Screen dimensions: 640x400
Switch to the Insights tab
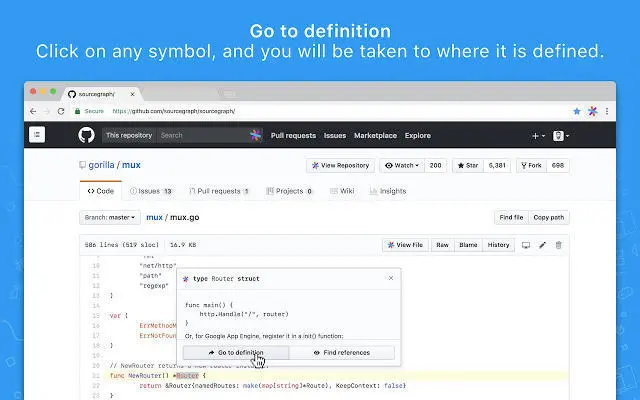click(x=388, y=191)
